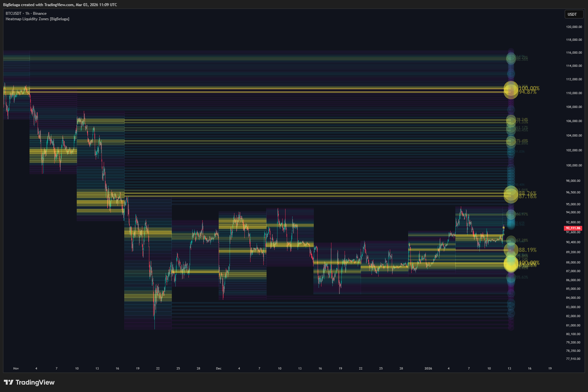Click the 89,200.00 price axis label
This screenshot has height=392, width=588.
point(573,252)
